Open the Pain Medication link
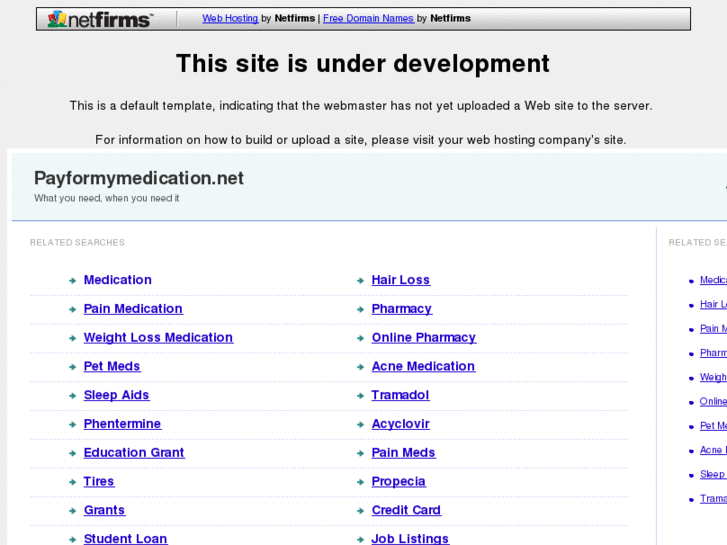Viewport: 727px width, 545px height. click(x=133, y=308)
